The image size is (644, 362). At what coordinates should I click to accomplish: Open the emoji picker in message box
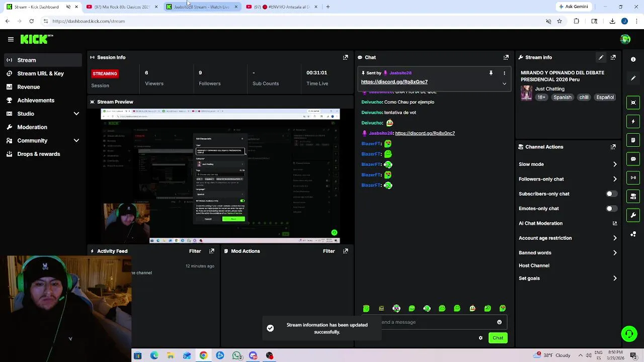pyautogui.click(x=499, y=322)
